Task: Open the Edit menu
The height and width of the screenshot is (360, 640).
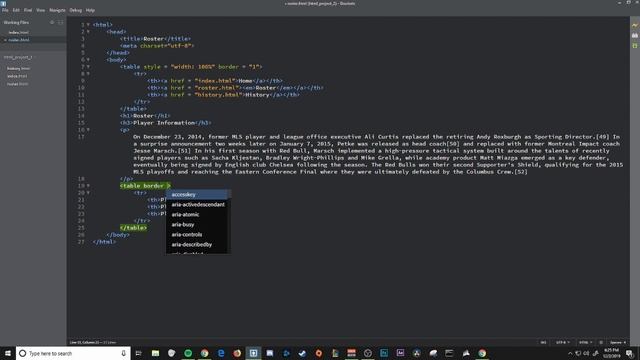Action: [x=16, y=10]
